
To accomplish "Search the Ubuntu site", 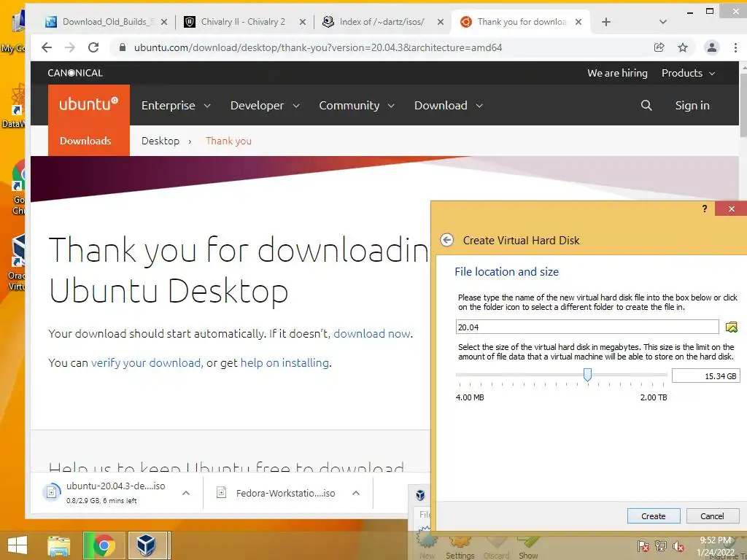I will pos(646,105).
